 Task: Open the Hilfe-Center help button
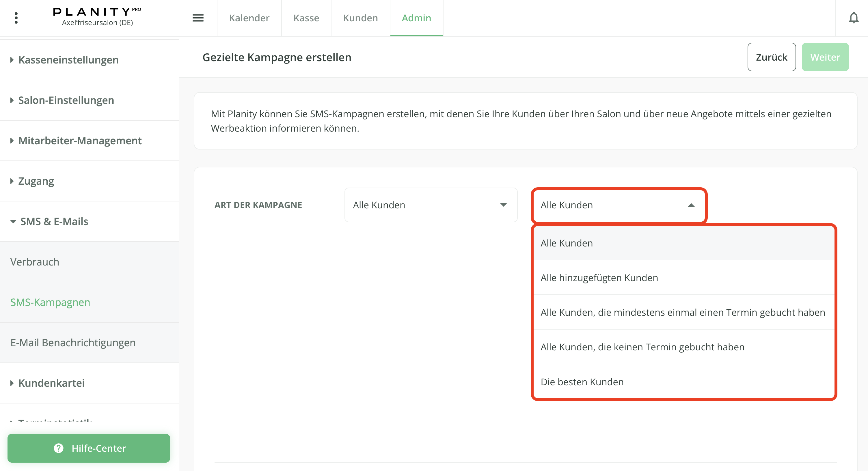(x=89, y=448)
